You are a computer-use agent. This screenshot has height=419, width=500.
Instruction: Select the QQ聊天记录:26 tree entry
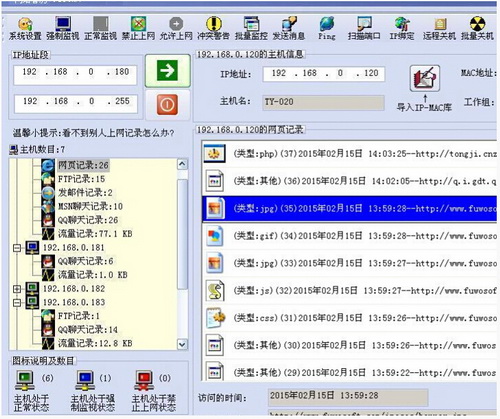click(x=88, y=220)
